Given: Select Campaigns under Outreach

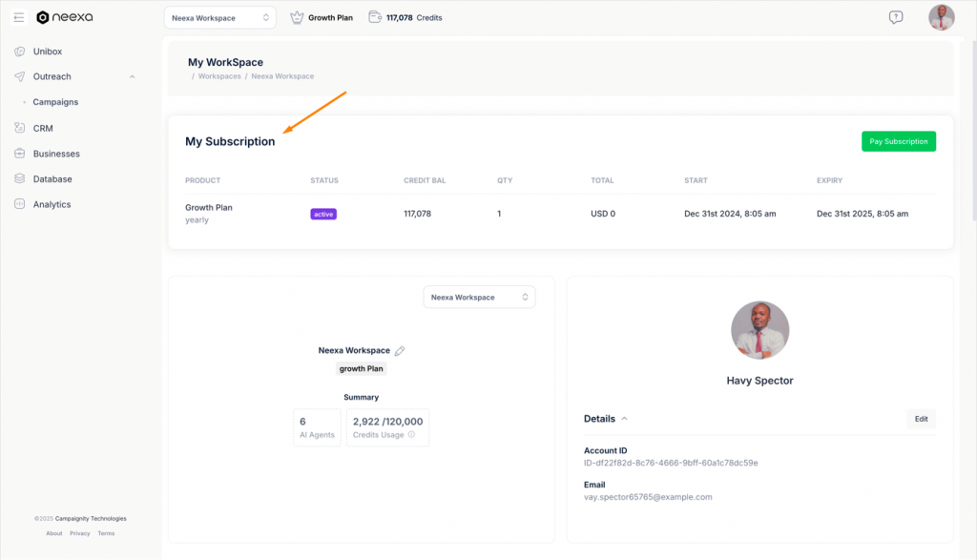Looking at the screenshot, I should (55, 102).
